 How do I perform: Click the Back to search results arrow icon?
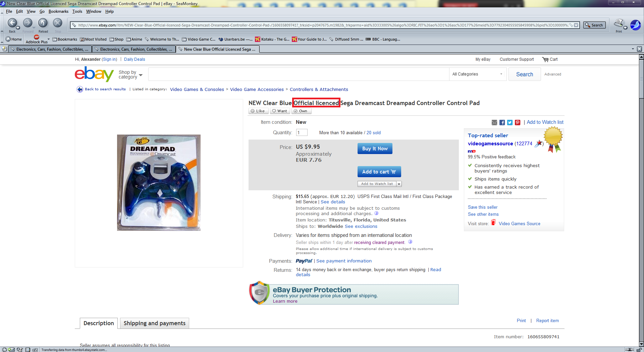coord(80,89)
